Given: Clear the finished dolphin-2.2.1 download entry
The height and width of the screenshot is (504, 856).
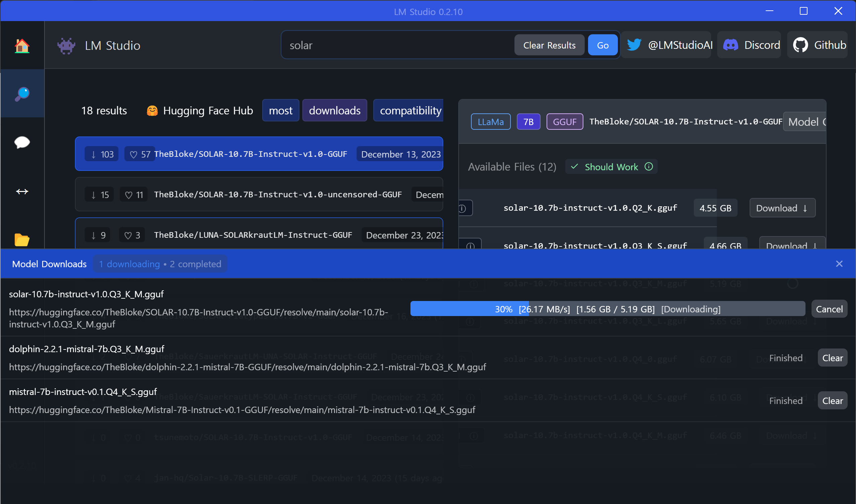Looking at the screenshot, I should [832, 358].
